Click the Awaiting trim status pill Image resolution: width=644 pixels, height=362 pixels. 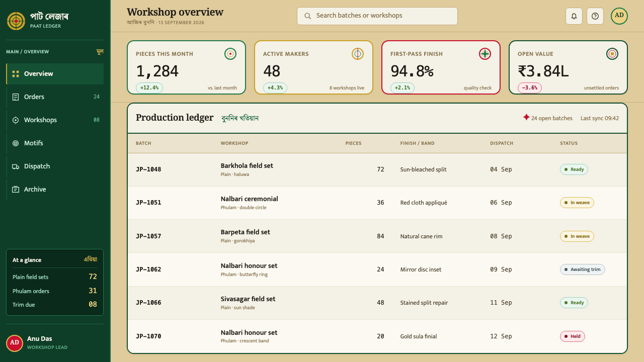click(583, 269)
